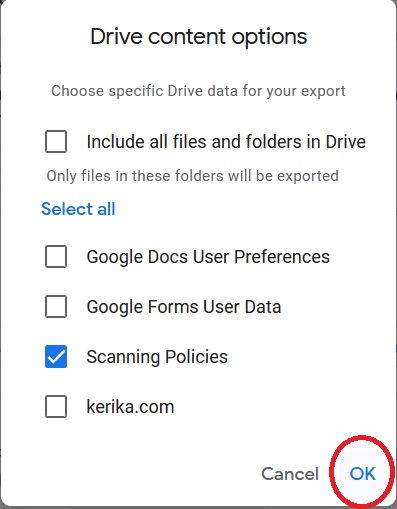Click the 'Scanning Policies' folder label
397x509 pixels.
(x=157, y=357)
